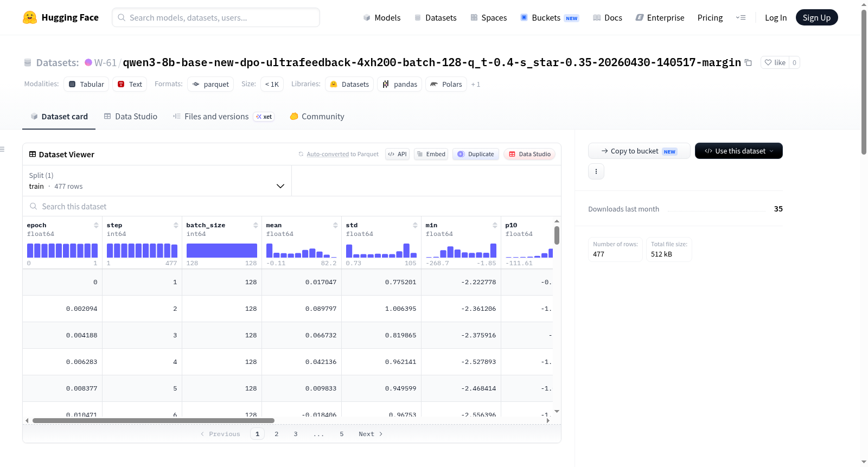Click the page vertical scrollbar
Screen dimensions: 868x467
[864, 81]
